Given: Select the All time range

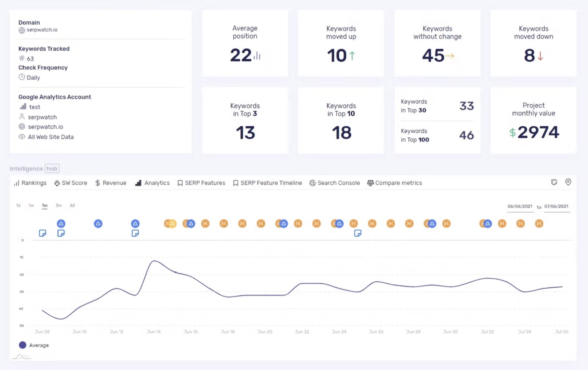Looking at the screenshot, I should click(x=72, y=205).
